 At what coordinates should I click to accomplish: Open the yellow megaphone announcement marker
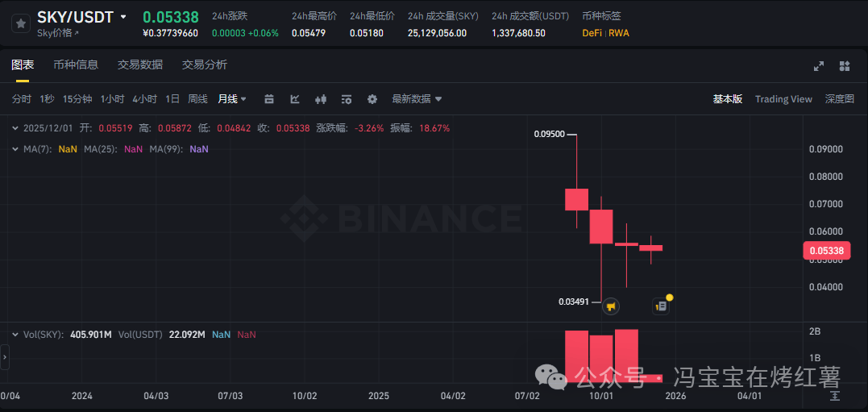click(x=611, y=306)
